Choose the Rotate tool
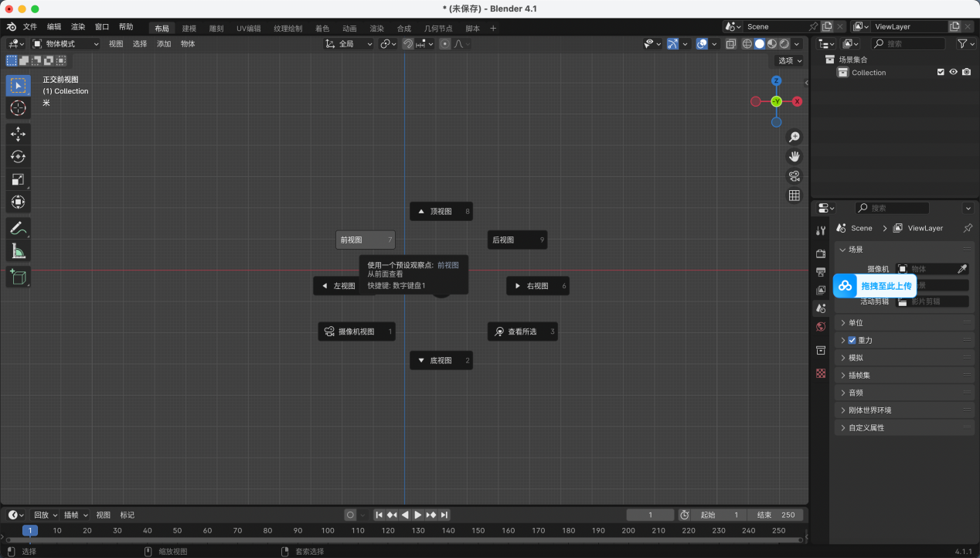980x558 pixels. [x=19, y=157]
